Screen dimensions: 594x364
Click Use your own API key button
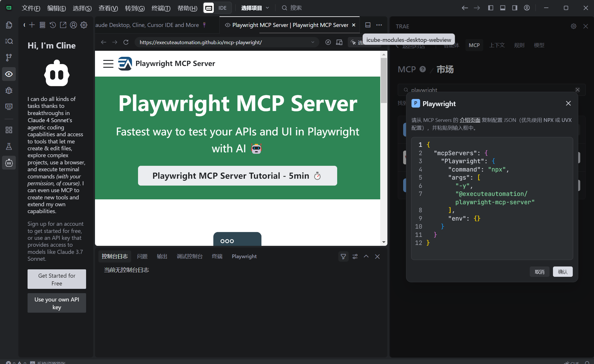pyautogui.click(x=57, y=303)
